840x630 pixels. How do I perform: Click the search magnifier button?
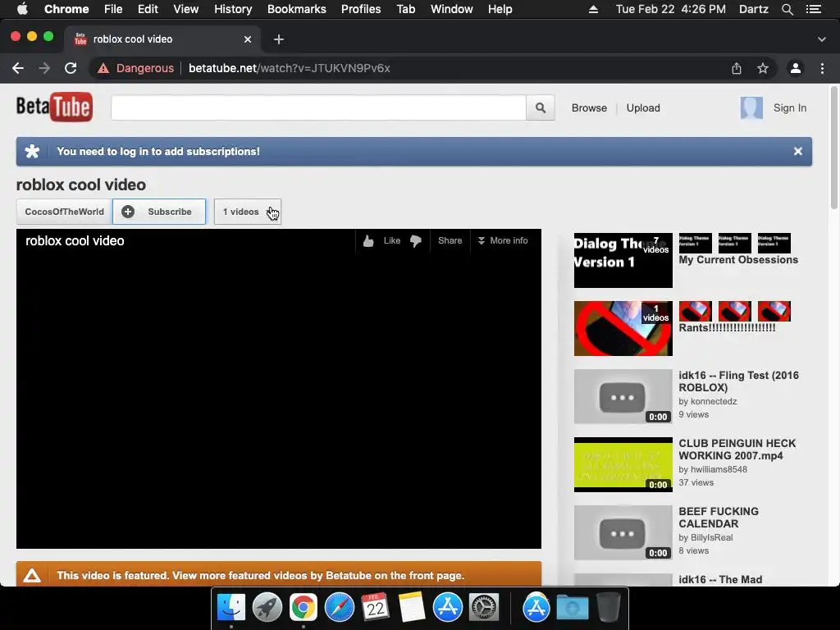[540, 107]
